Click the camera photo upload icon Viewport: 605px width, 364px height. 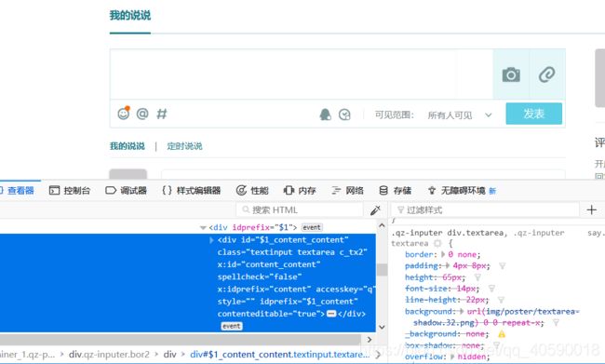[x=511, y=74]
